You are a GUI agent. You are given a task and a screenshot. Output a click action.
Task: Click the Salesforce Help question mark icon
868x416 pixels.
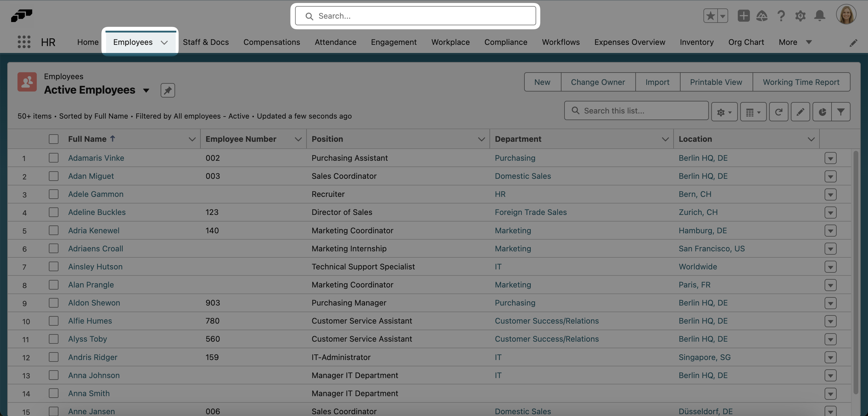coord(782,16)
